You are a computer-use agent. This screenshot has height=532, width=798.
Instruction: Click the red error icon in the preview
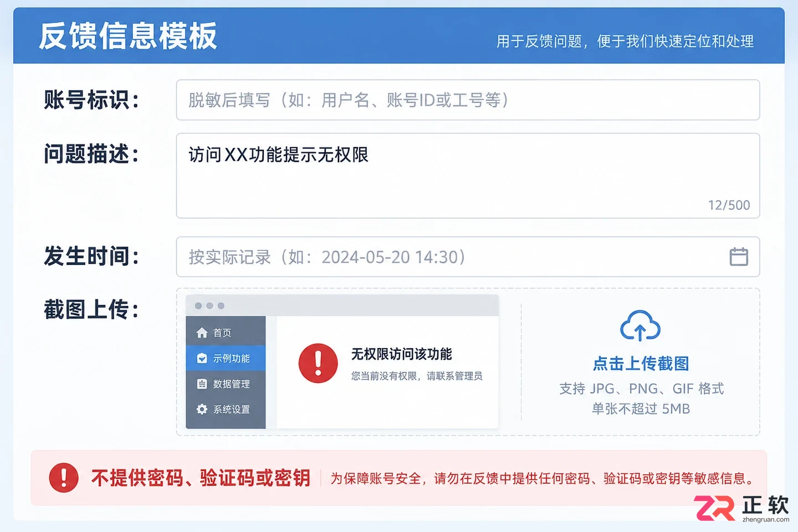tap(318, 363)
